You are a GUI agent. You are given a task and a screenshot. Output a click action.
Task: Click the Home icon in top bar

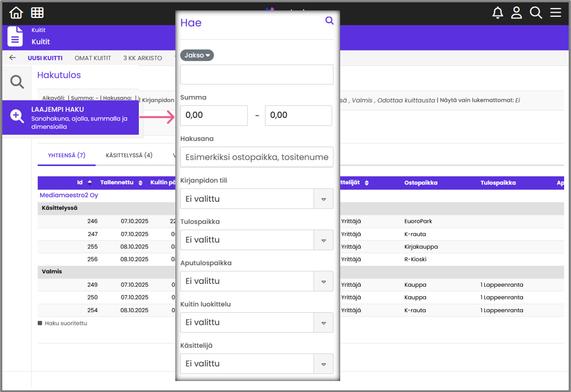tap(16, 13)
